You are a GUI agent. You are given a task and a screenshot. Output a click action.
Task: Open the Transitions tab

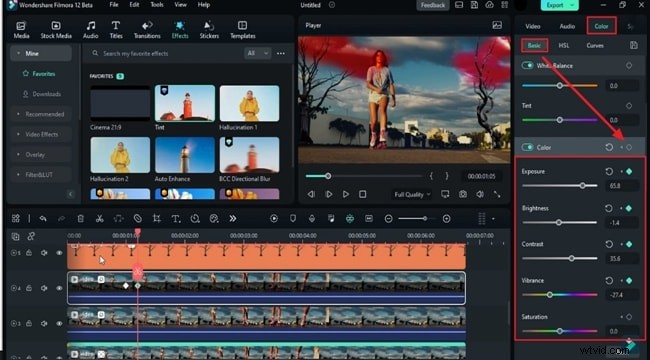click(x=147, y=30)
